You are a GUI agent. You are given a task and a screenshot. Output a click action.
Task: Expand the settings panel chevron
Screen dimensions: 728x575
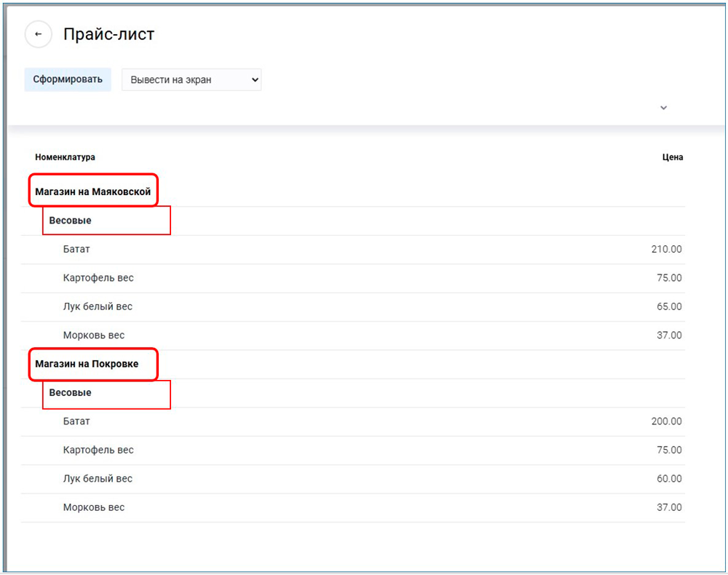[x=663, y=108]
